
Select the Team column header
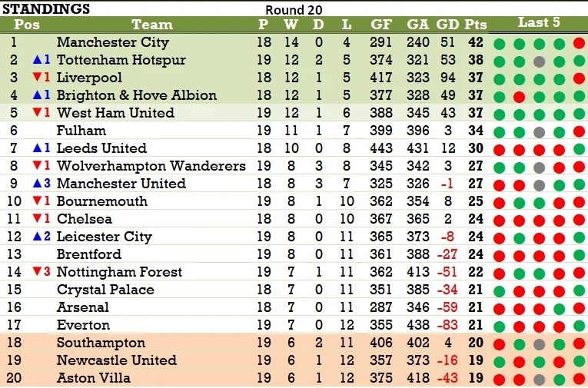point(152,25)
